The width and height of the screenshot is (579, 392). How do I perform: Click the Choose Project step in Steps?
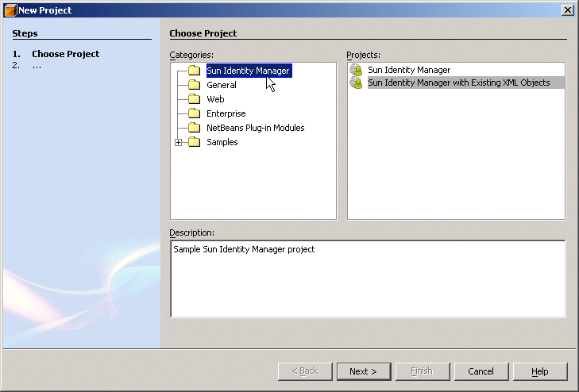(66, 54)
